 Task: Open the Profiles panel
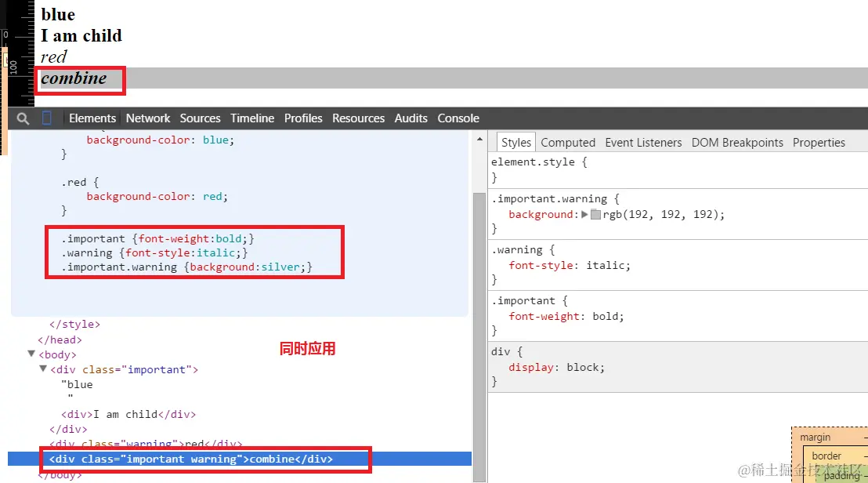click(303, 118)
